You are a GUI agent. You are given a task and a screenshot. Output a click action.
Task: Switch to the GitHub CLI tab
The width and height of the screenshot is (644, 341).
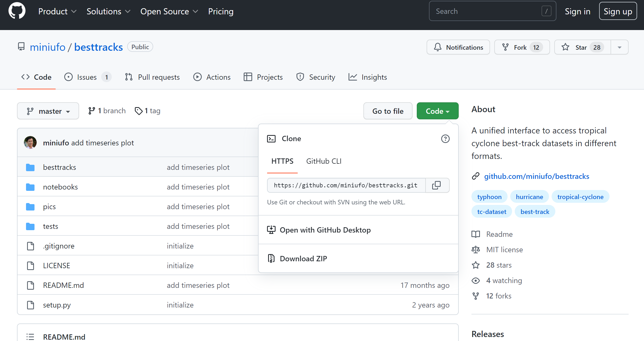tap(324, 161)
